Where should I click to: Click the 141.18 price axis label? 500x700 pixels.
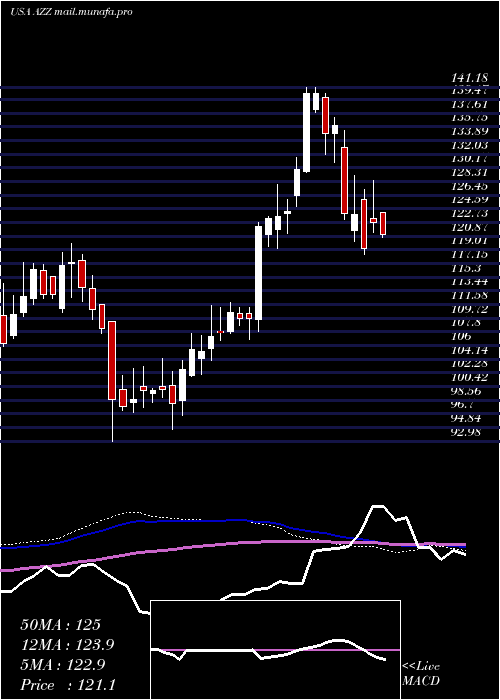point(468,79)
